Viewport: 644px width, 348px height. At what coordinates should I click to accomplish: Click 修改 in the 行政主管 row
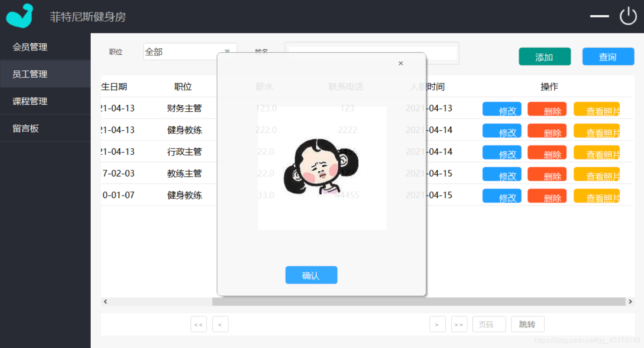[x=502, y=152]
